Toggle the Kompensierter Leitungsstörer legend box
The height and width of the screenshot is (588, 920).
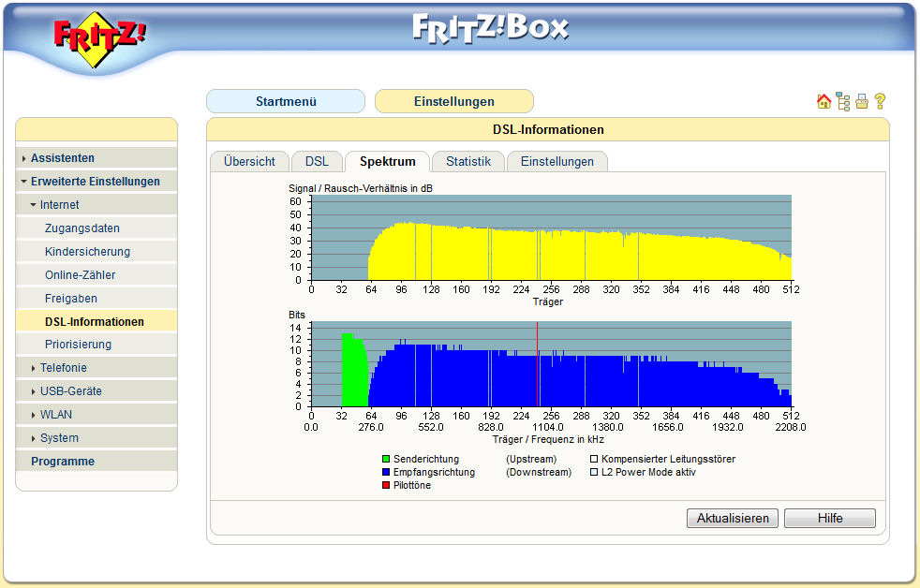point(593,460)
